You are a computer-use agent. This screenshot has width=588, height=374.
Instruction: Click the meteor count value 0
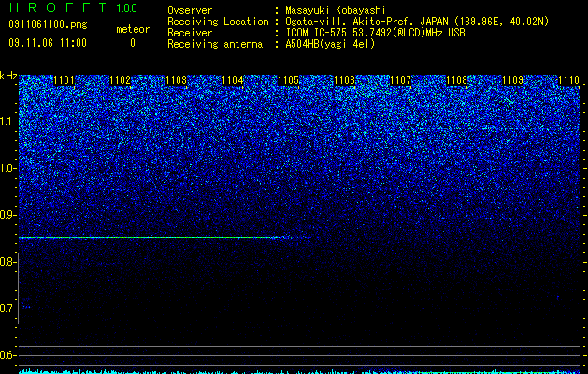pyautogui.click(x=133, y=43)
